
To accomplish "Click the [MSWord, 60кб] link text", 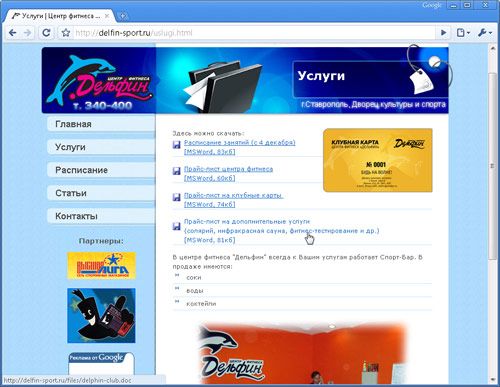I will (210, 178).
